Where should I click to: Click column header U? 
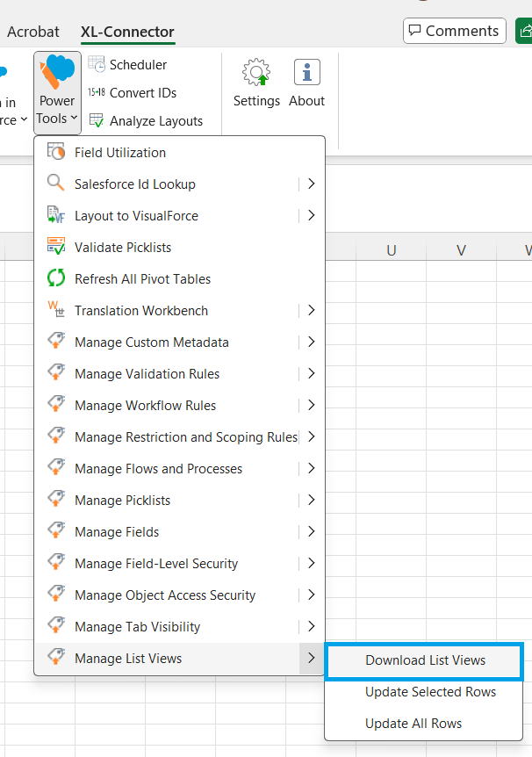click(391, 250)
